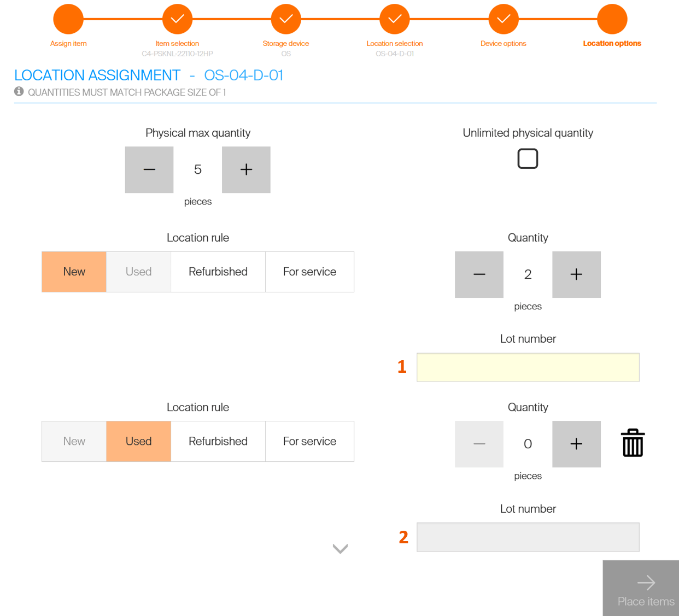This screenshot has width=679, height=616.
Task: Increase the Physical max quantity with plus
Action: click(246, 169)
